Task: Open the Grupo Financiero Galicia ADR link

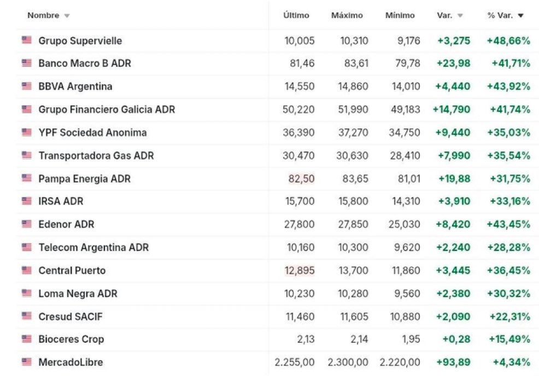Action: pyautogui.click(x=107, y=109)
